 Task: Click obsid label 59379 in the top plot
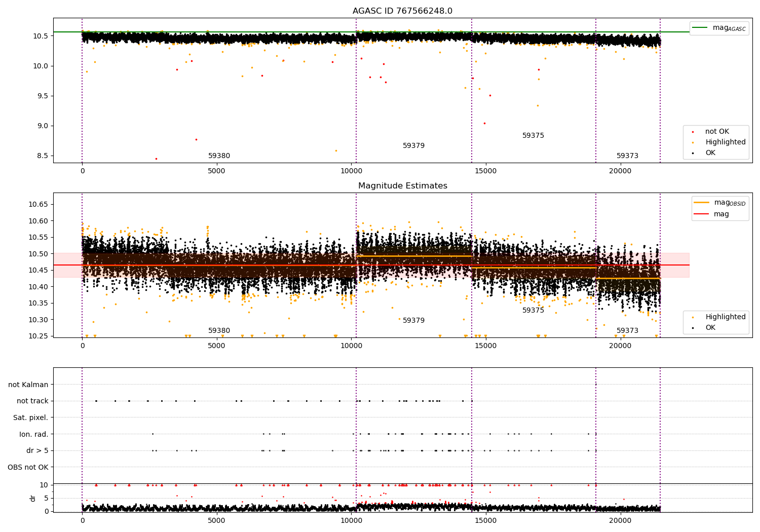tap(413, 146)
